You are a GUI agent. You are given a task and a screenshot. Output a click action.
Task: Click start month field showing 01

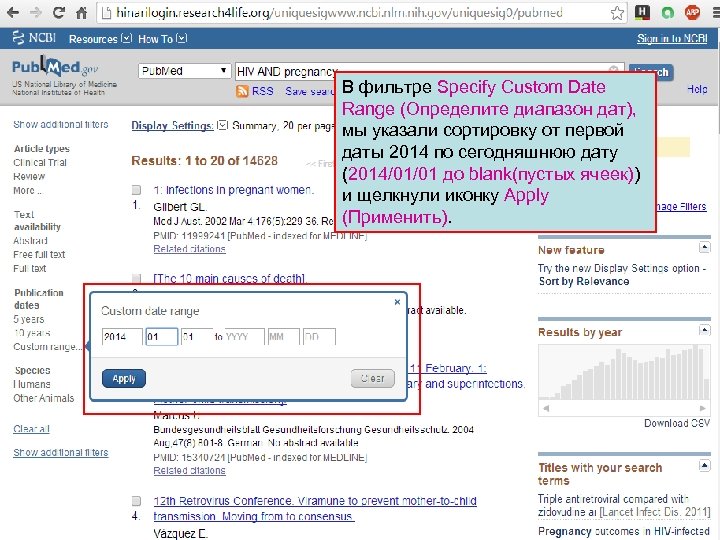coord(162,337)
